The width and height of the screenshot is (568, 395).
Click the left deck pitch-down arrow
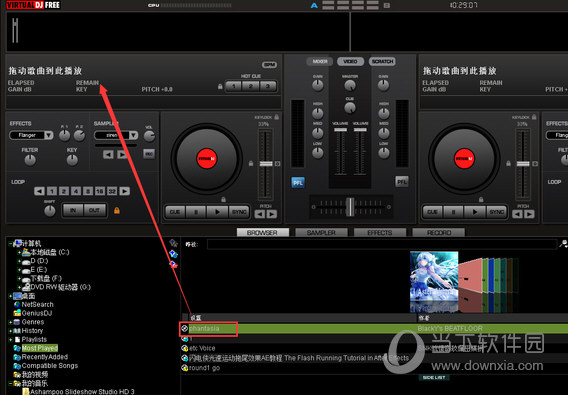point(260,214)
